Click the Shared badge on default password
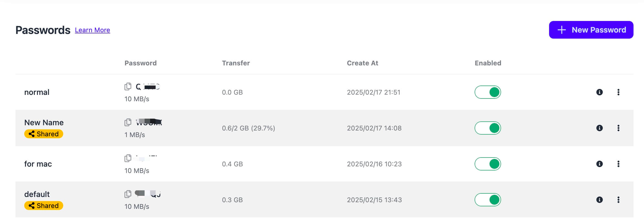This screenshot has width=644, height=224. [43, 206]
